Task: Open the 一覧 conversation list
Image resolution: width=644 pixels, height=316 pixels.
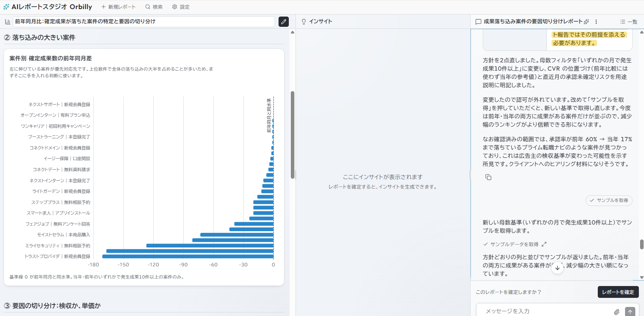Action: click(x=629, y=22)
